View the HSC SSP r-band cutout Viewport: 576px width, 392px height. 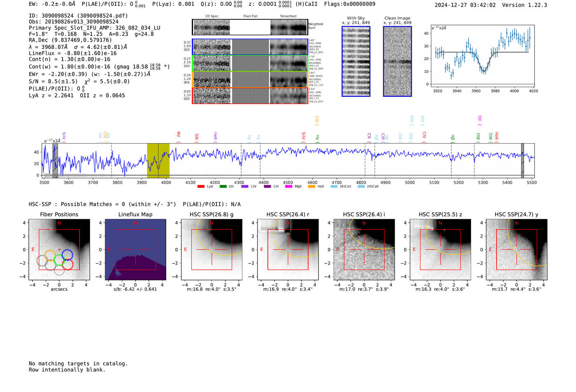coord(288,249)
